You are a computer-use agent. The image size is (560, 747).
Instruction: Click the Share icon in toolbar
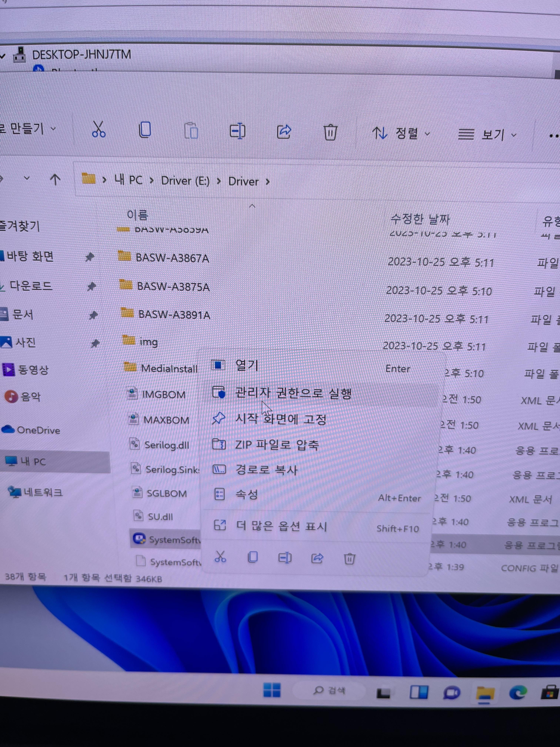(284, 132)
